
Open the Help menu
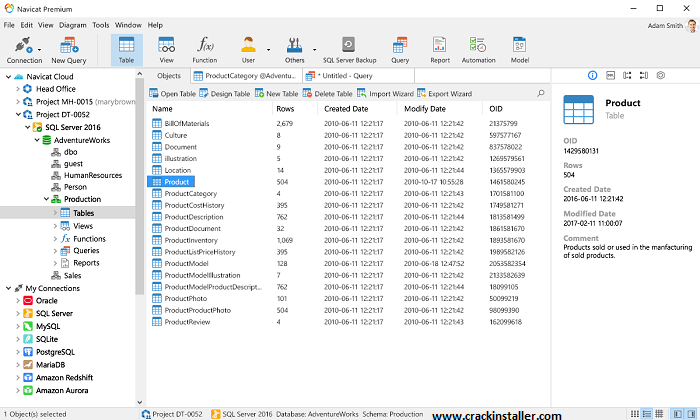[x=155, y=25]
